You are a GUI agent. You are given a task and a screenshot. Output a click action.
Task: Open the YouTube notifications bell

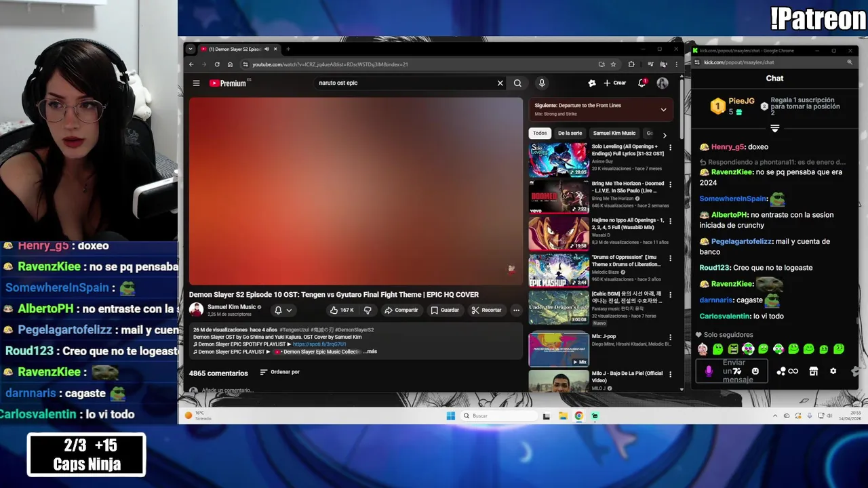click(642, 83)
